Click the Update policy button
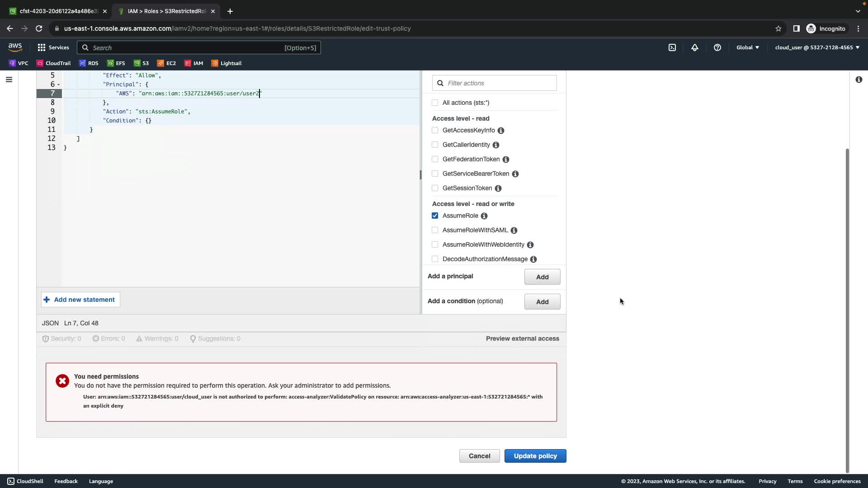Screen dimensions: 868x488 click(x=535, y=456)
